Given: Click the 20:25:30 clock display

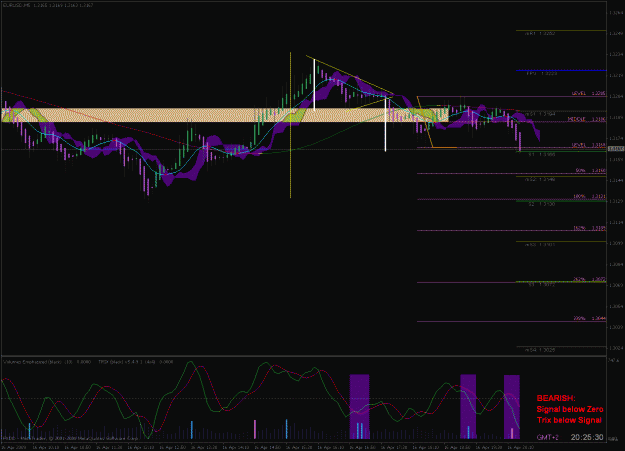Looking at the screenshot, I should click(587, 437).
